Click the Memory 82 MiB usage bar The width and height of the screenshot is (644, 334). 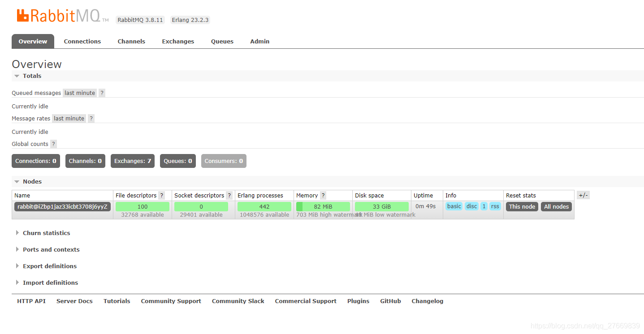tap(323, 207)
